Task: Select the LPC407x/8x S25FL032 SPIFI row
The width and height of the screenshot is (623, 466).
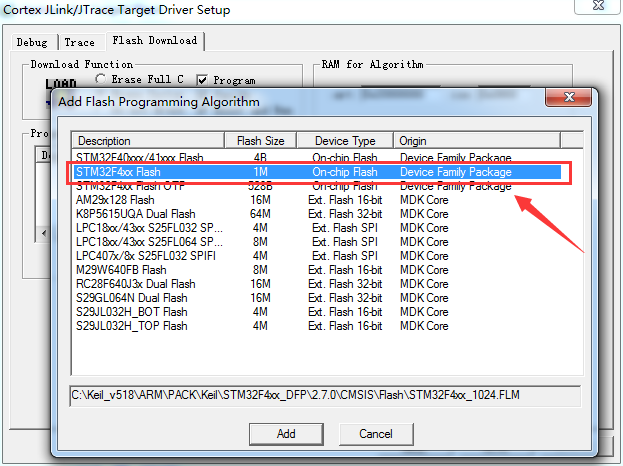Action: click(317, 256)
